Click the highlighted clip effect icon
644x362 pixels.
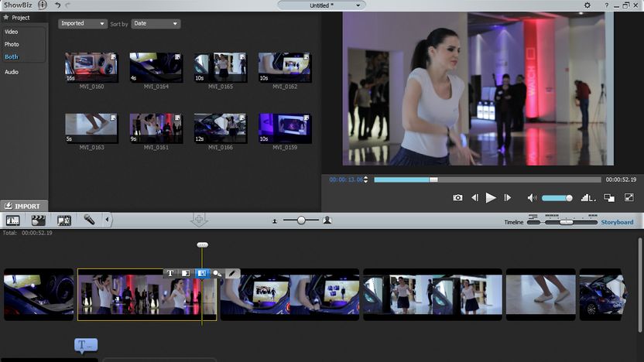[201, 273]
